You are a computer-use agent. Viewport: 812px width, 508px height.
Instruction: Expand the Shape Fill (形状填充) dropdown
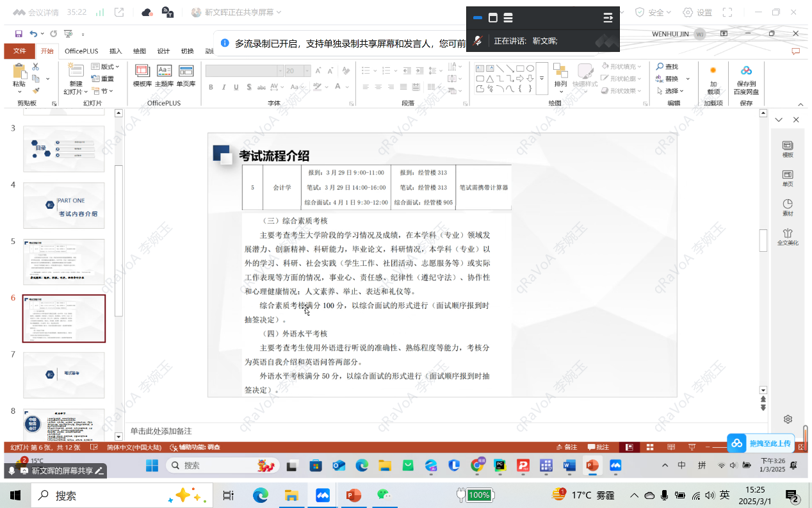click(x=639, y=67)
